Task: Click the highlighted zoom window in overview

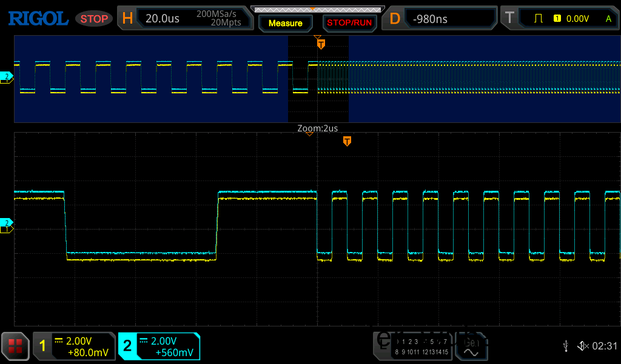Action: [x=318, y=79]
